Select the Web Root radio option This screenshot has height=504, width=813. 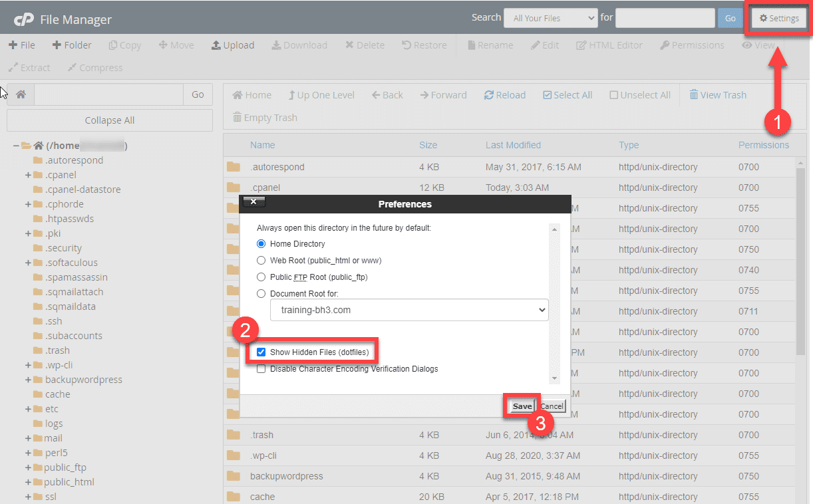pyautogui.click(x=261, y=261)
